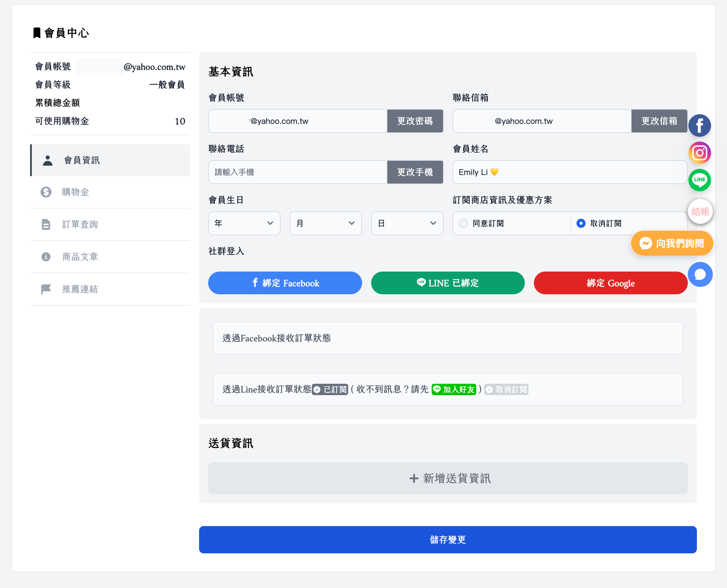This screenshot has width=727, height=588.
Task: Click the 更改手機 button
Action: 415,172
